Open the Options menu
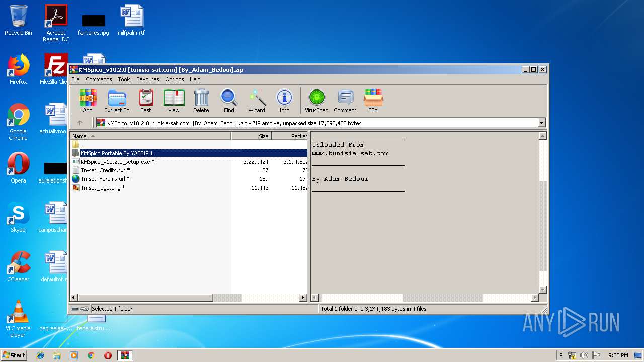Screen dimensions: 644x362 tap(175, 79)
